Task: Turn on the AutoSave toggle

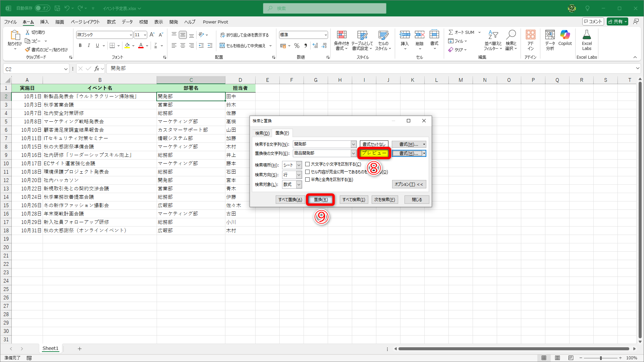Action: click(x=43, y=8)
